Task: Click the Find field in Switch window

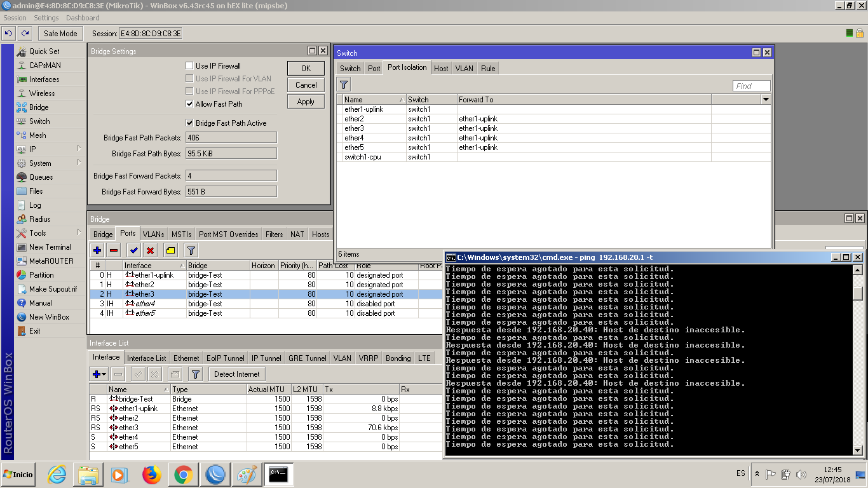Action: point(751,86)
